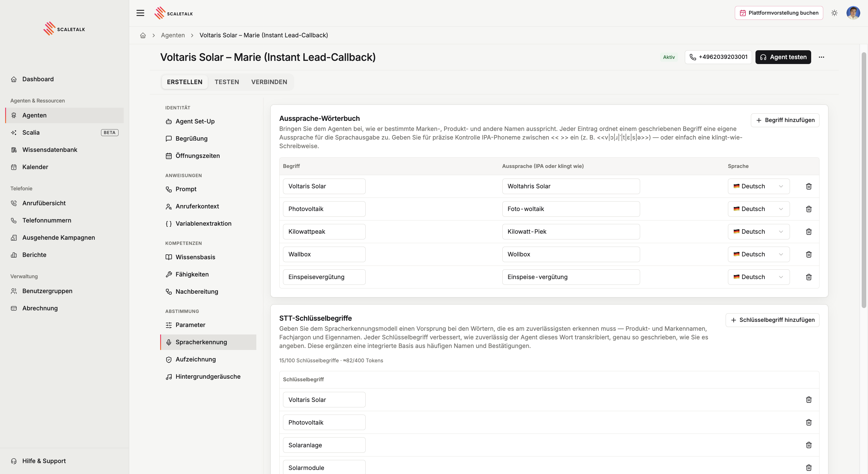The height and width of the screenshot is (474, 868).
Task: Delete the Voltaris Solar pronunciation entry
Action: pos(809,186)
